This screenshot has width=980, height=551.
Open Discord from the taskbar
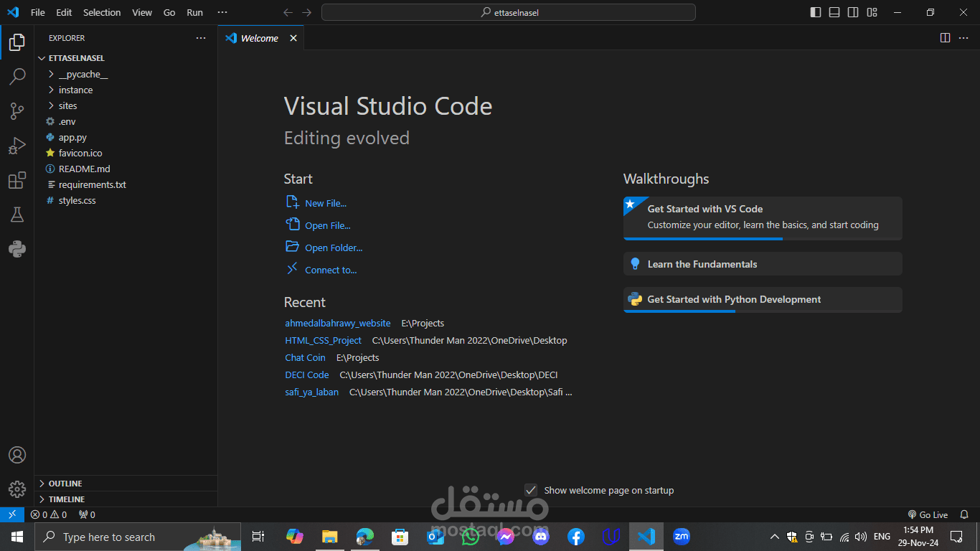tap(541, 537)
